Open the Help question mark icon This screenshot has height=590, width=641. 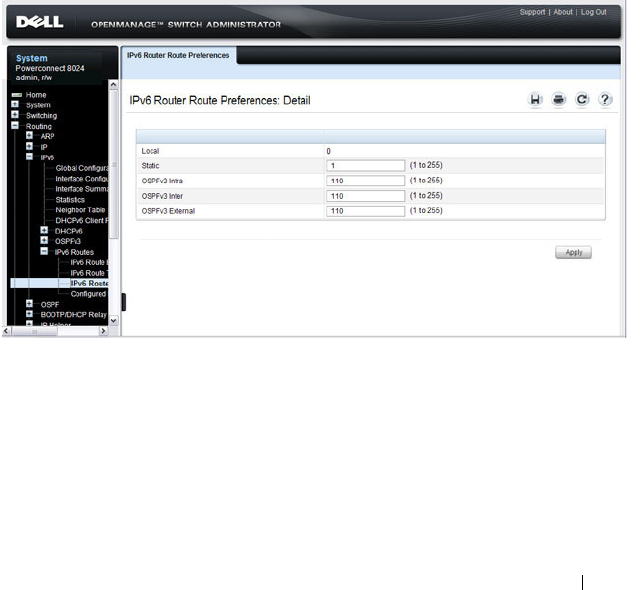605,99
